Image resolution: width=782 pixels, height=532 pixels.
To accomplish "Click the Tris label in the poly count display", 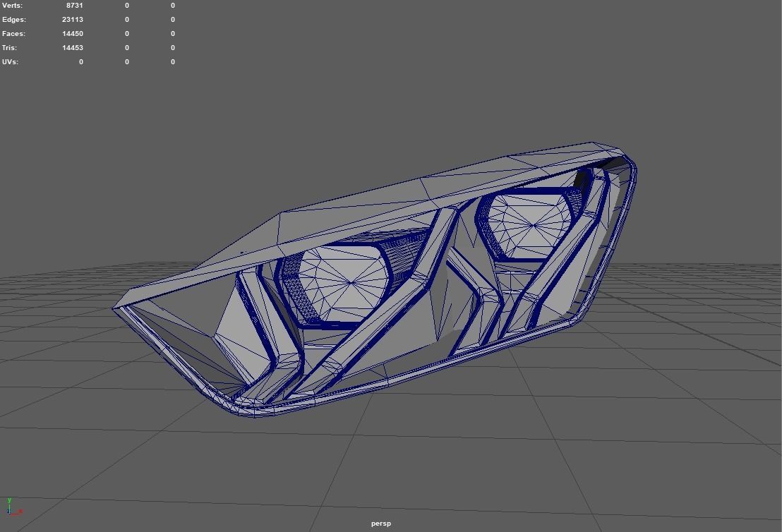I will [9, 47].
